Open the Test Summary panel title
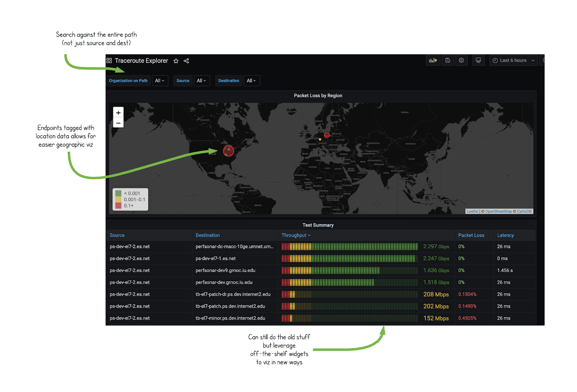The image size is (577, 392). coord(318,225)
